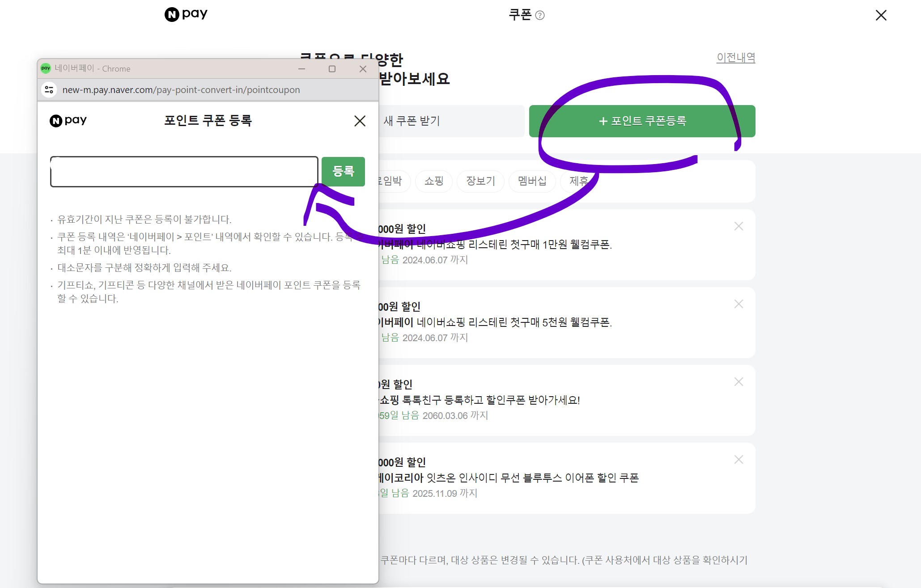921x588 pixels.
Task: Click the coupon code input field
Action: coord(184,172)
